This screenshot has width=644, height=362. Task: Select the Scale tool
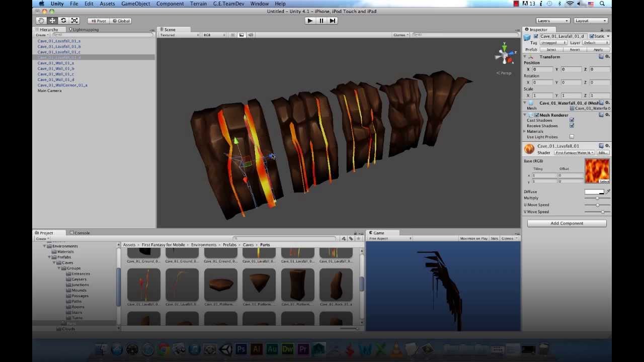click(x=74, y=21)
